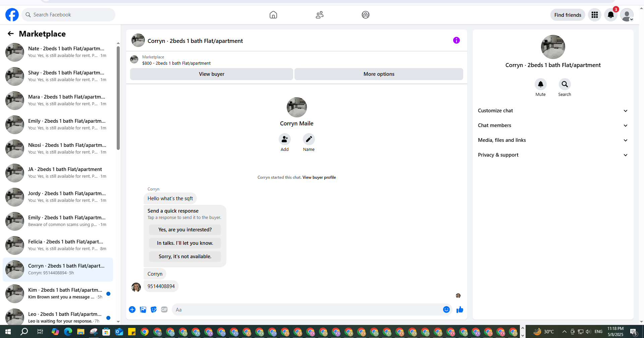
Task: Choose a sticker with the sticker icon
Action: (x=154, y=309)
